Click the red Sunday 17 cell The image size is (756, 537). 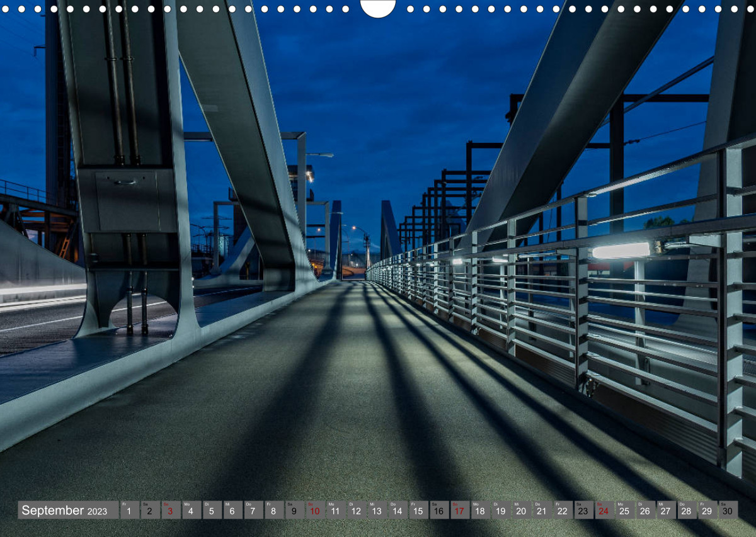coord(459,510)
